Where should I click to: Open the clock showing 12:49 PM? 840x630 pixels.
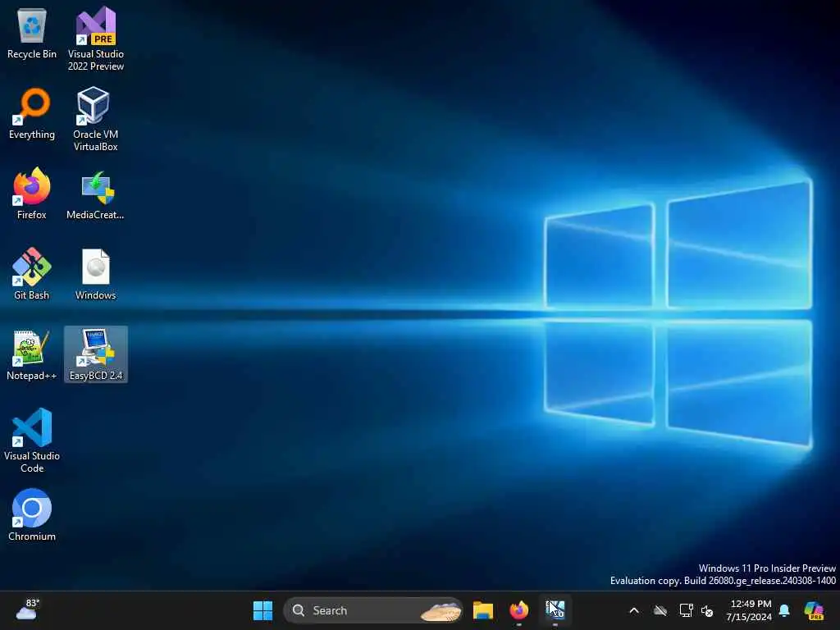749,610
